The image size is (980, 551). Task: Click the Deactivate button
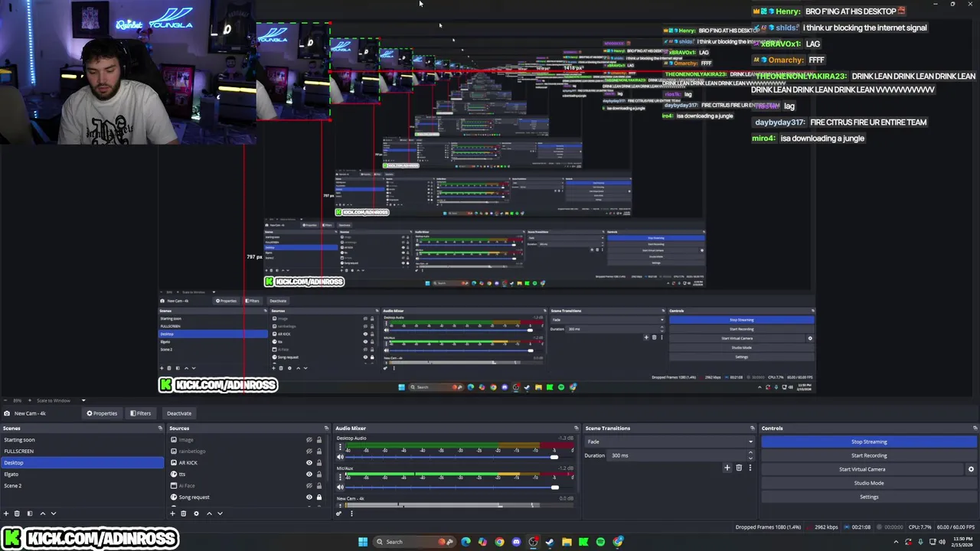click(179, 413)
